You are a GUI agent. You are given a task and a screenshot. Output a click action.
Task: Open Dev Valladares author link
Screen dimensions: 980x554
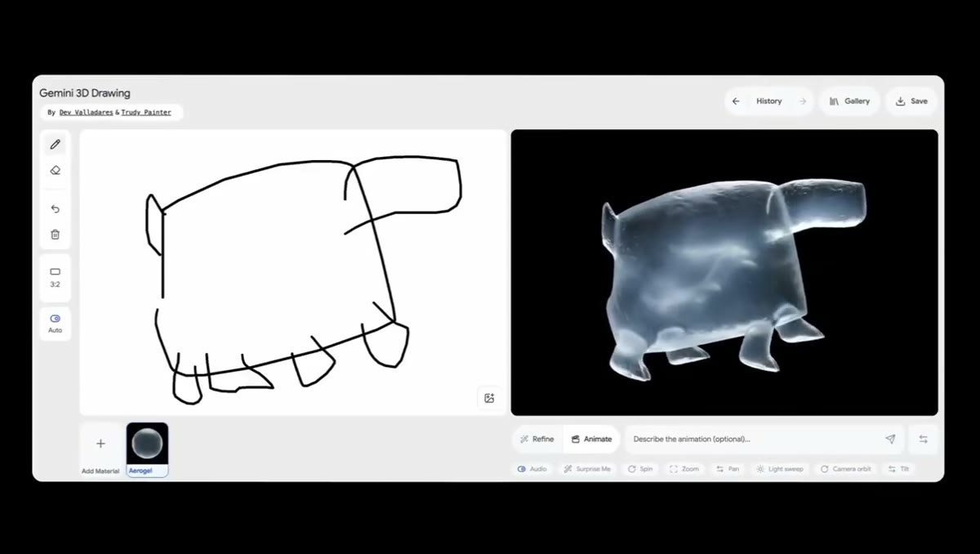click(86, 113)
